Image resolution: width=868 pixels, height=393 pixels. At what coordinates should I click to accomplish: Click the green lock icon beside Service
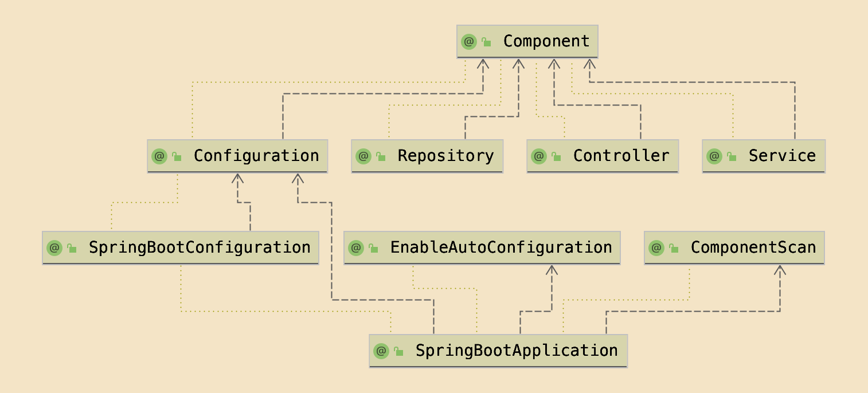(732, 156)
